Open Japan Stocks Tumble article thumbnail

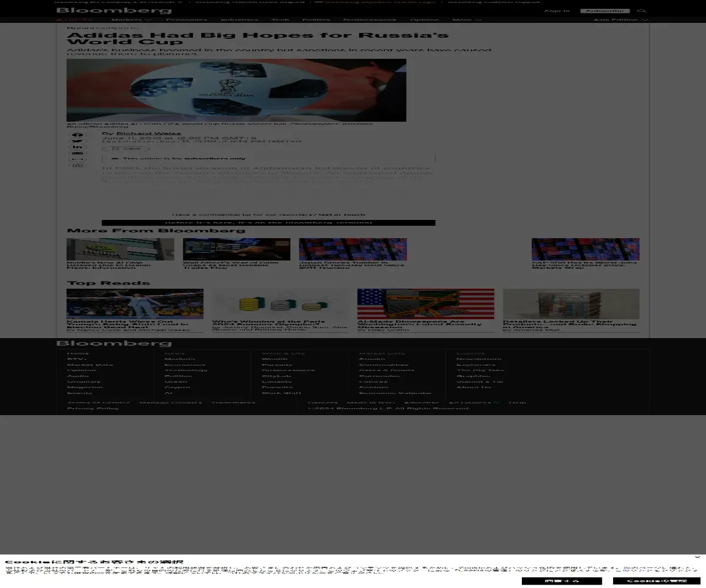pyautogui.click(x=353, y=249)
